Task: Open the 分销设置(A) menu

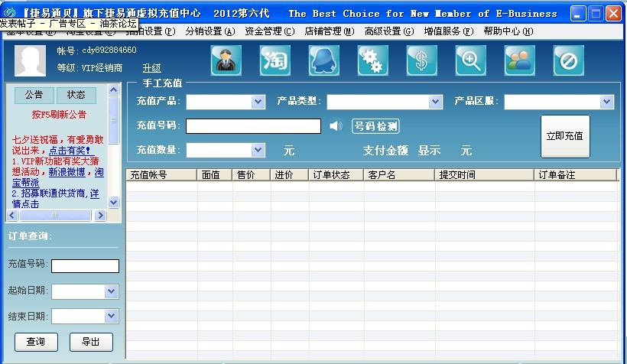Action: coord(210,31)
